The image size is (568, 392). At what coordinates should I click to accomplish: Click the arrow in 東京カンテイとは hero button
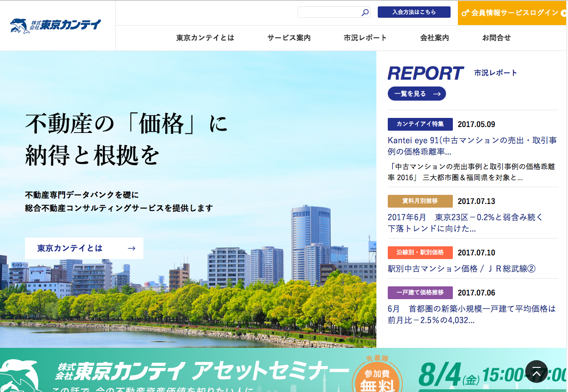pos(132,248)
